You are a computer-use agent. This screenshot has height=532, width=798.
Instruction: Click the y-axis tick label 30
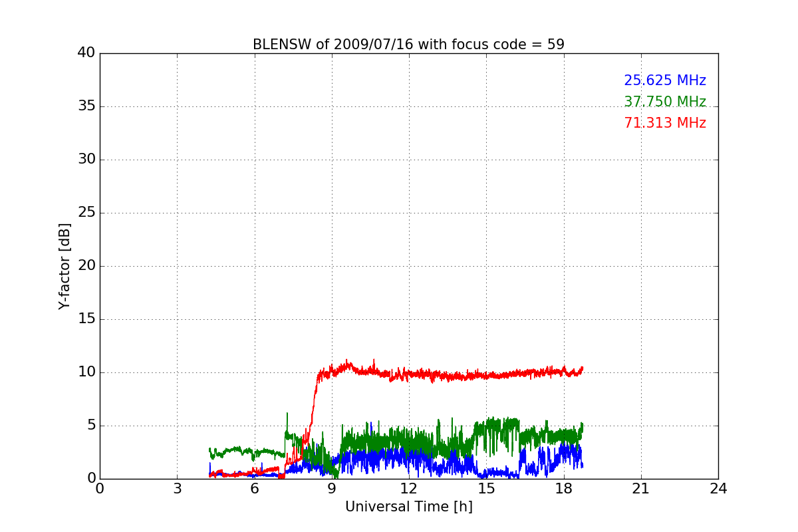[x=86, y=160]
